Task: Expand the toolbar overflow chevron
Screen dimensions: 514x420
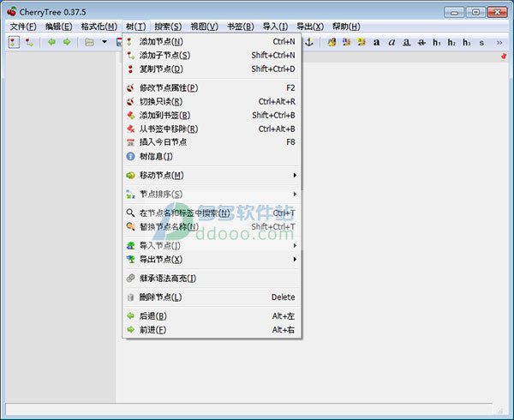Action: coord(499,43)
